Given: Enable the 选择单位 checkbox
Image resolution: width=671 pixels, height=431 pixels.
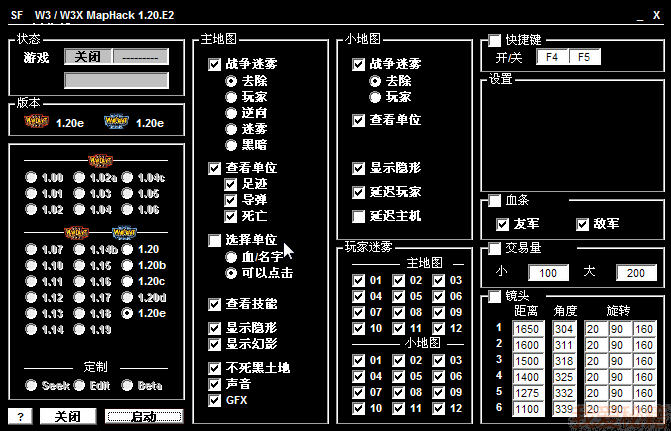Looking at the screenshot, I should coord(215,240).
